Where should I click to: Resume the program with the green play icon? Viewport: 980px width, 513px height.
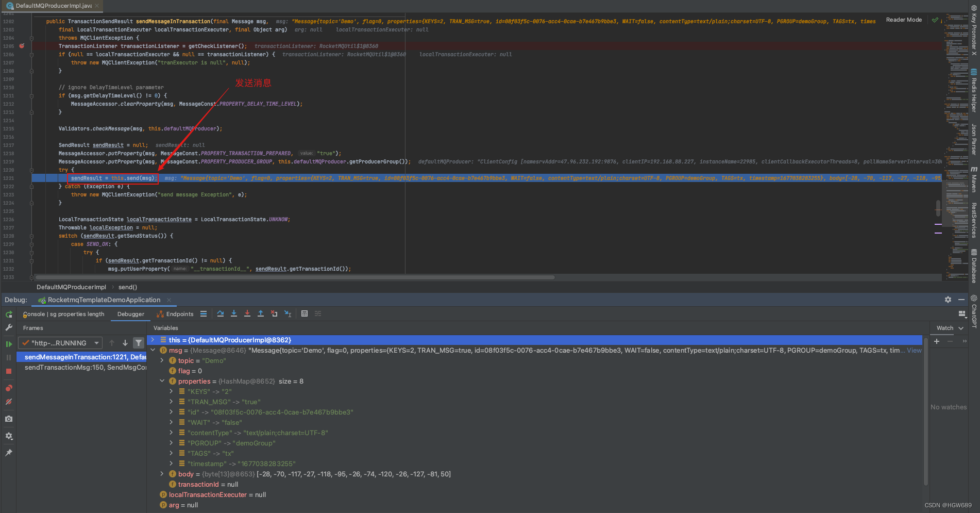tap(9, 344)
